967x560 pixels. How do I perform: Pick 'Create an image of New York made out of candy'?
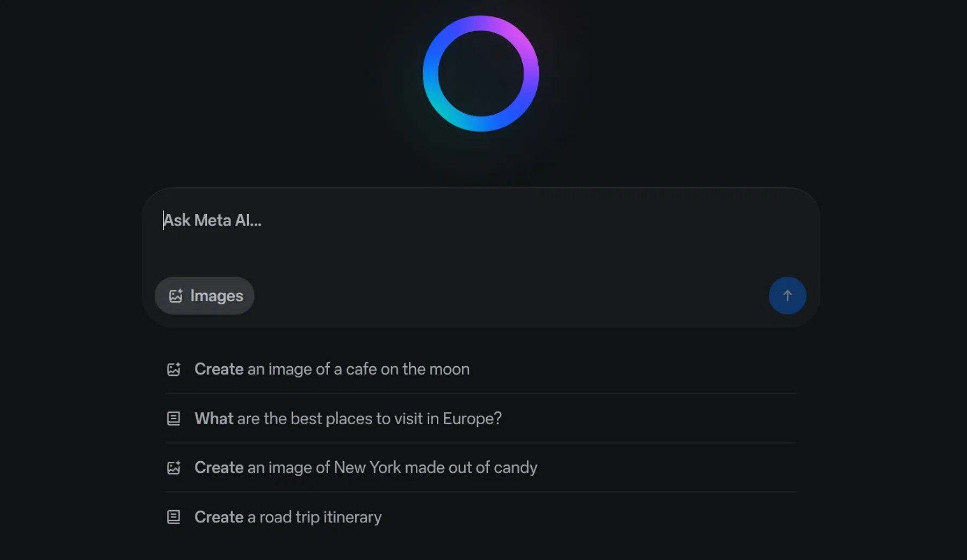[366, 468]
